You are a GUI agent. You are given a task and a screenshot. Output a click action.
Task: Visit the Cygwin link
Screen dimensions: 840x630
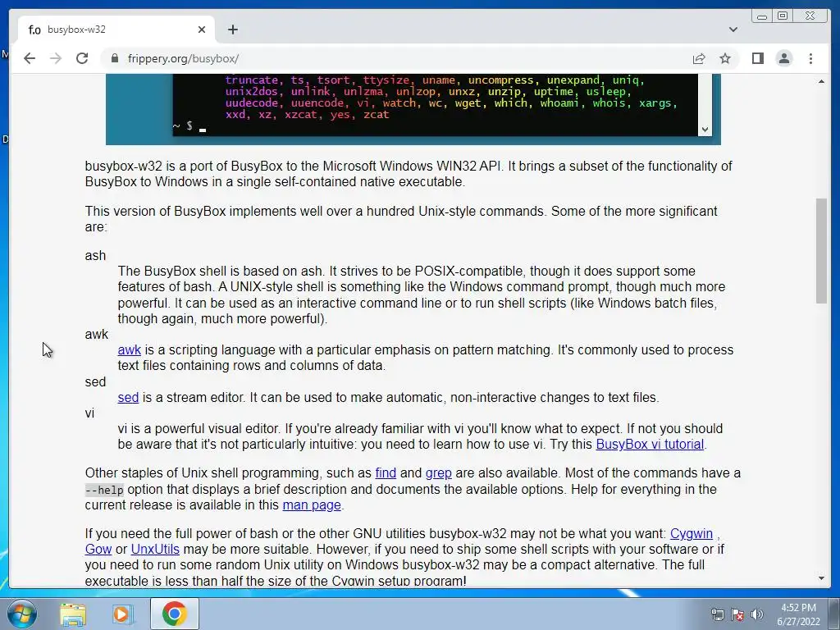click(691, 533)
